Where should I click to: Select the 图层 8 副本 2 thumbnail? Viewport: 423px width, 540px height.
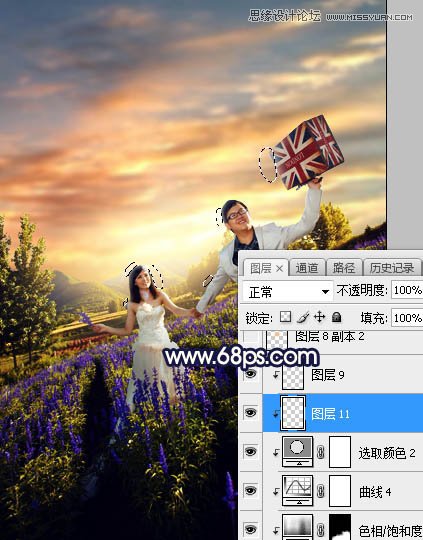coord(277,339)
